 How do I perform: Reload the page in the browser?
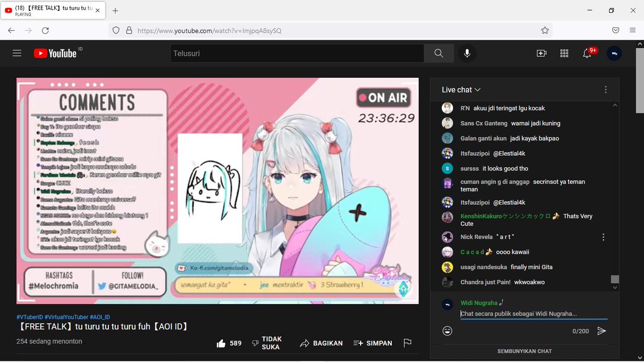pos(45,31)
